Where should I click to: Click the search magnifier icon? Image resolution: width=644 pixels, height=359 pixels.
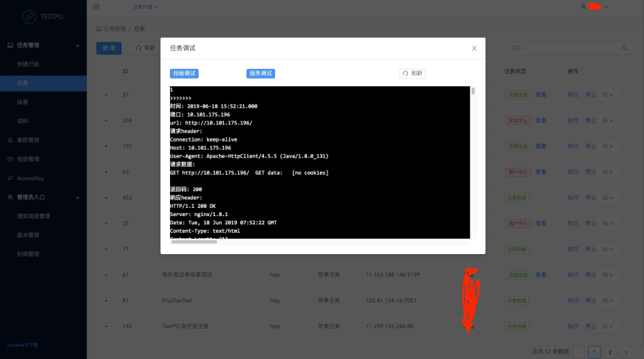625,48
